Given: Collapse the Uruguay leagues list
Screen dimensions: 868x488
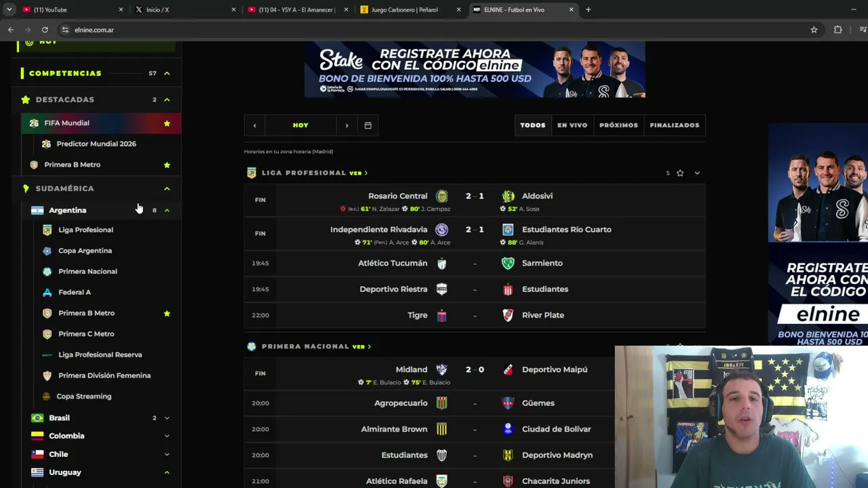Looking at the screenshot, I should 167,472.
